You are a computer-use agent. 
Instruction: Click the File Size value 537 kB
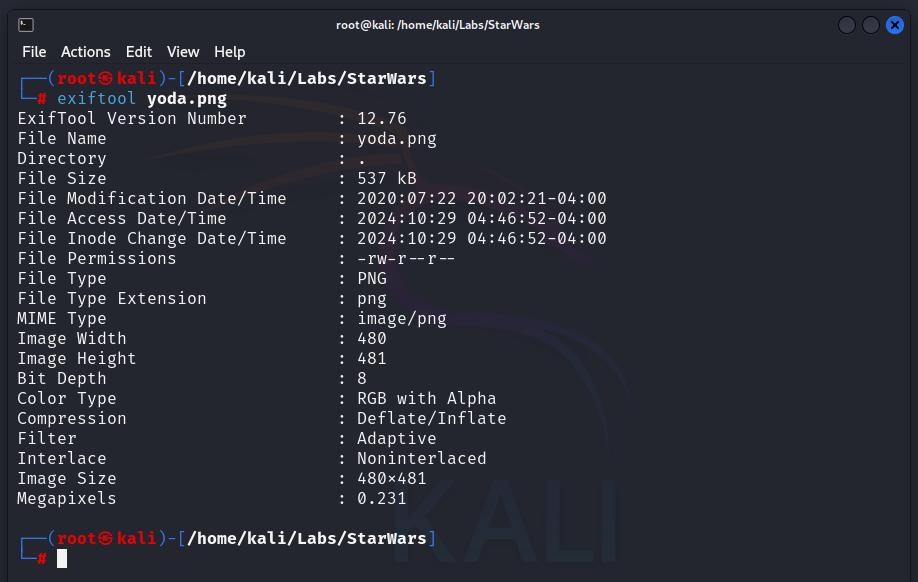coord(387,178)
